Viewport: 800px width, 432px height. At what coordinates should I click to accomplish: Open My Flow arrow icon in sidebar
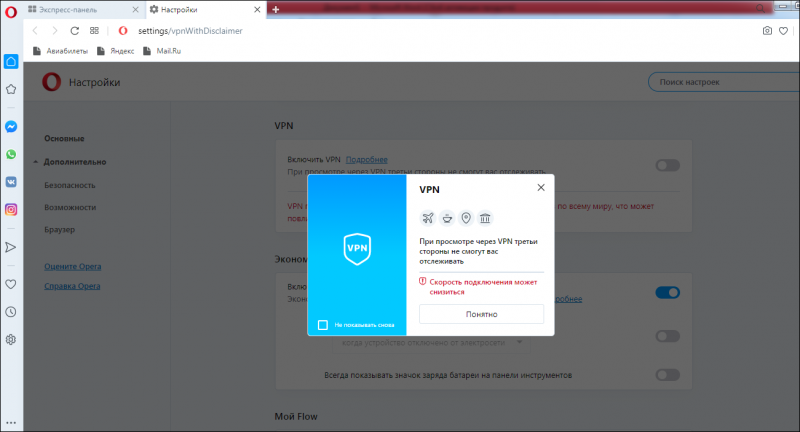[11, 247]
